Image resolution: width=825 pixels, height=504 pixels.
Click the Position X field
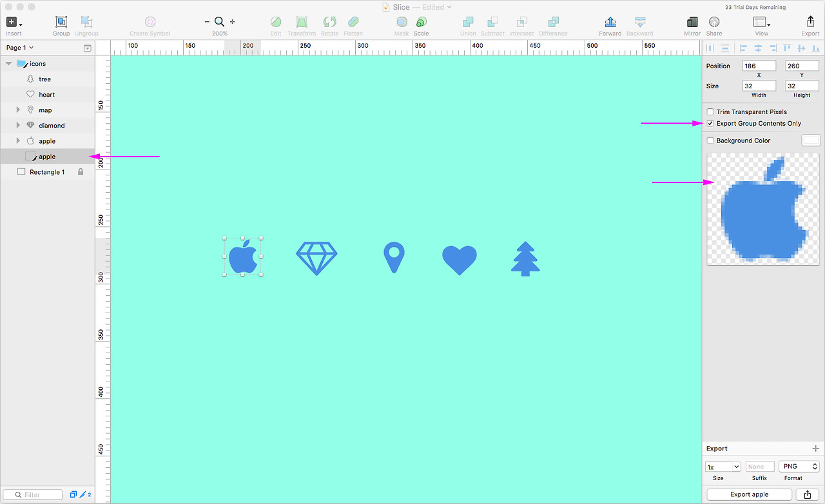759,66
